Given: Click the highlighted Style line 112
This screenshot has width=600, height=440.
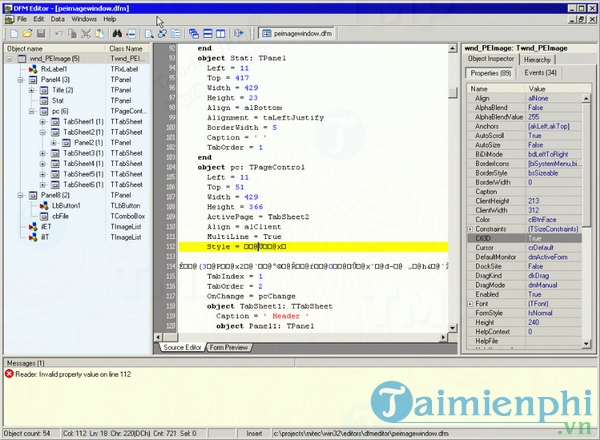Looking at the screenshot, I should [x=313, y=247].
